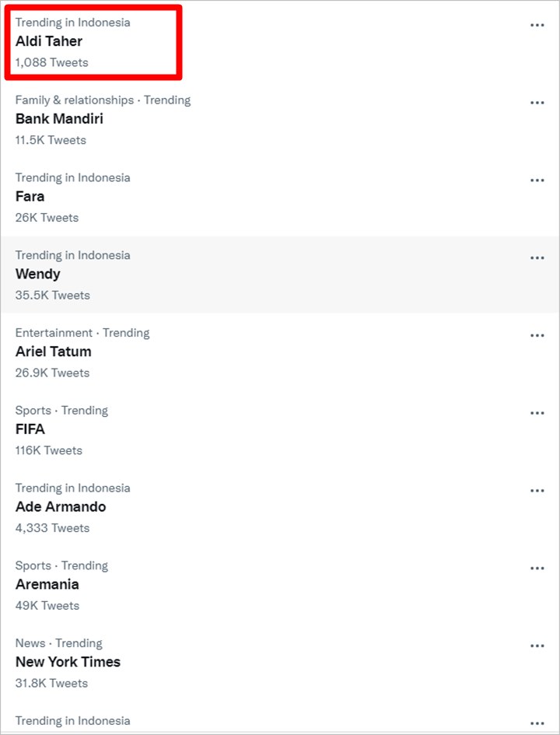The image size is (560, 735).
Task: Click the ellipsis next to Aremania
Action: tap(537, 569)
